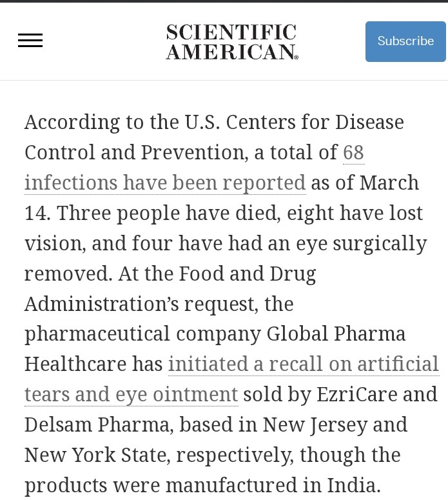Click the number 68 in infections link
Image resolution: width=448 pixels, height=500 pixels.
(353, 152)
